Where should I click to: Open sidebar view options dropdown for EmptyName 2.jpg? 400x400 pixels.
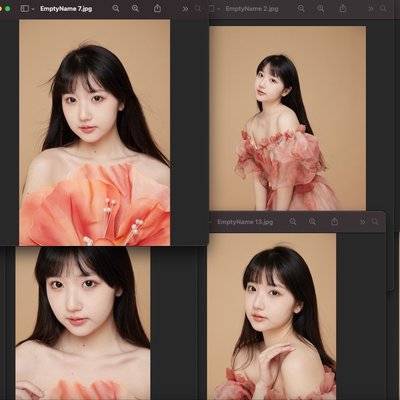pyautogui.click(x=218, y=9)
